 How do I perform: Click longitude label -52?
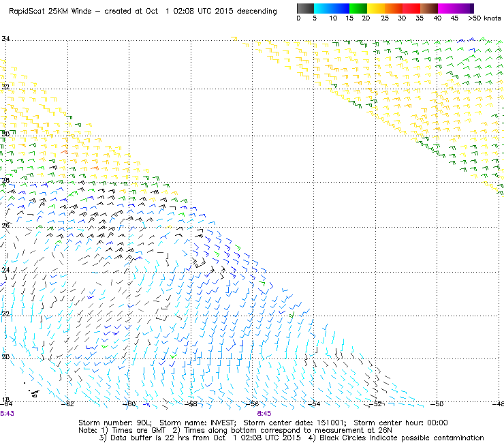pyautogui.click(x=375, y=404)
